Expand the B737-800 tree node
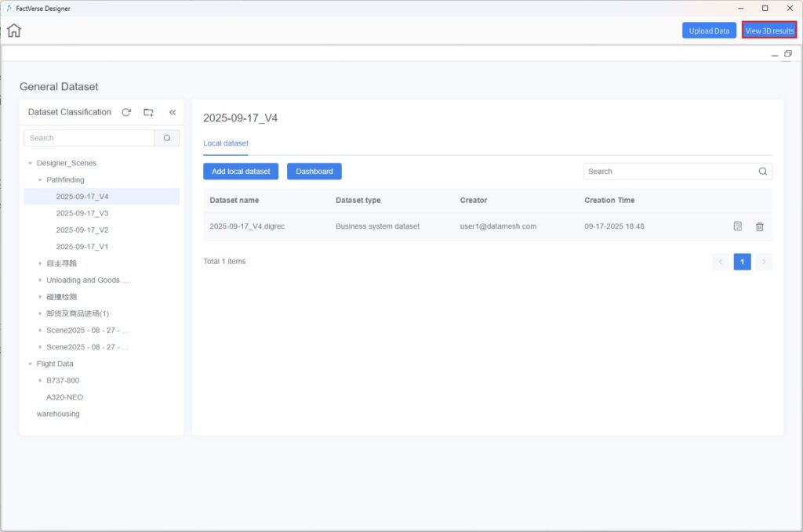The height and width of the screenshot is (532, 803). (40, 381)
